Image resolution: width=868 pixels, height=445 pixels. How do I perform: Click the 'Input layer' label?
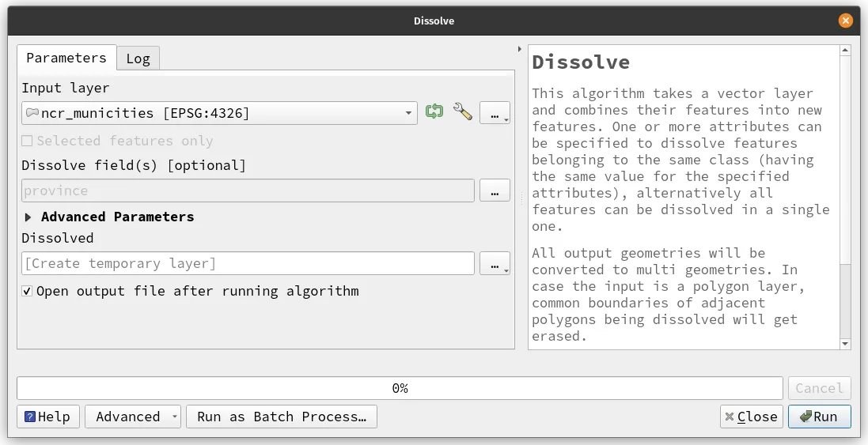66,88
